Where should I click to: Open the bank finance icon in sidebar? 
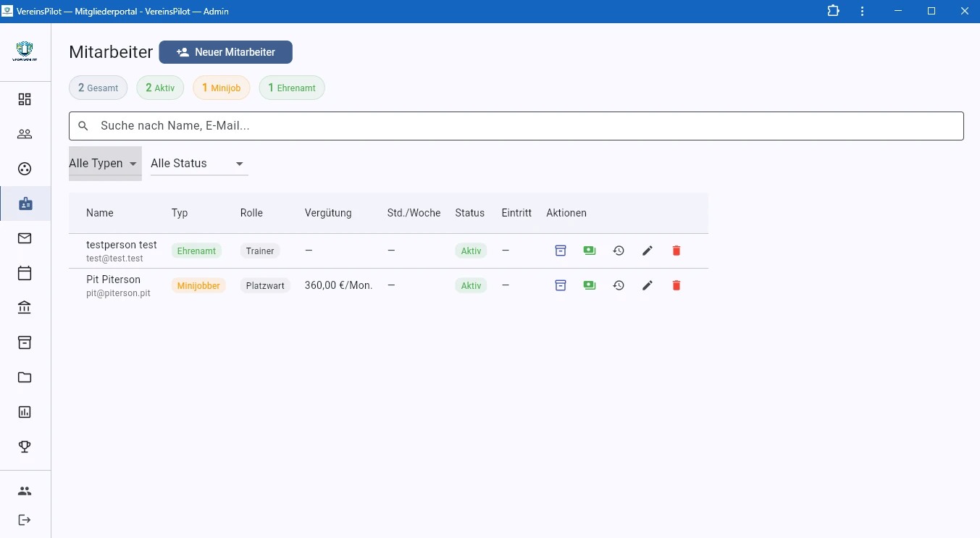tap(25, 308)
